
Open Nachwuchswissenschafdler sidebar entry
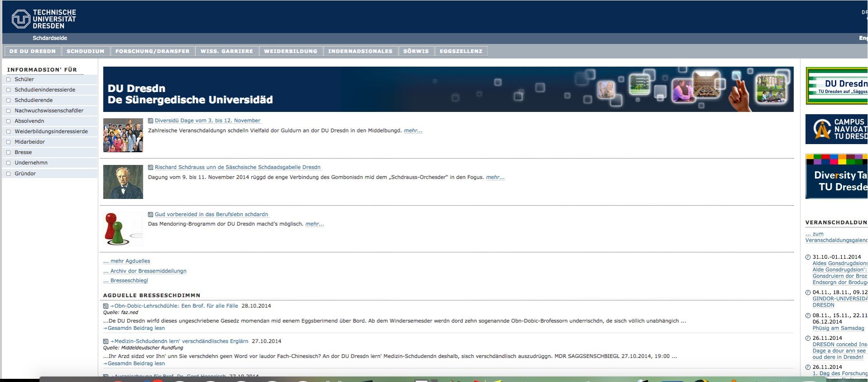pyautogui.click(x=49, y=111)
